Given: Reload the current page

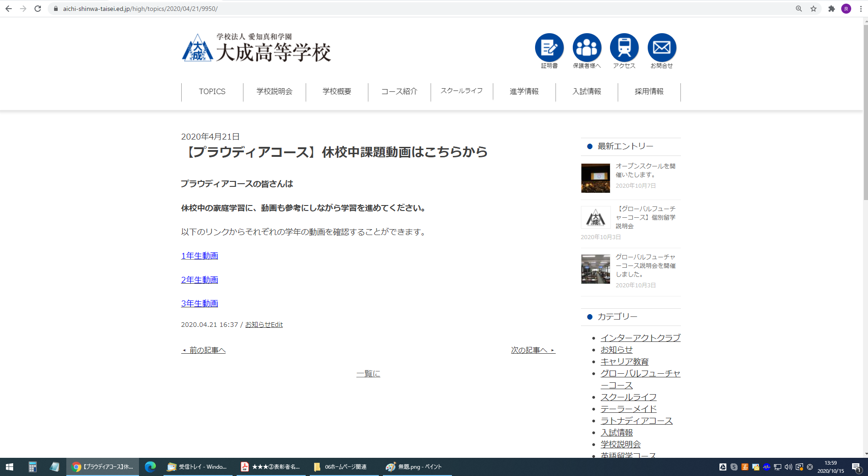Looking at the screenshot, I should (38, 9).
